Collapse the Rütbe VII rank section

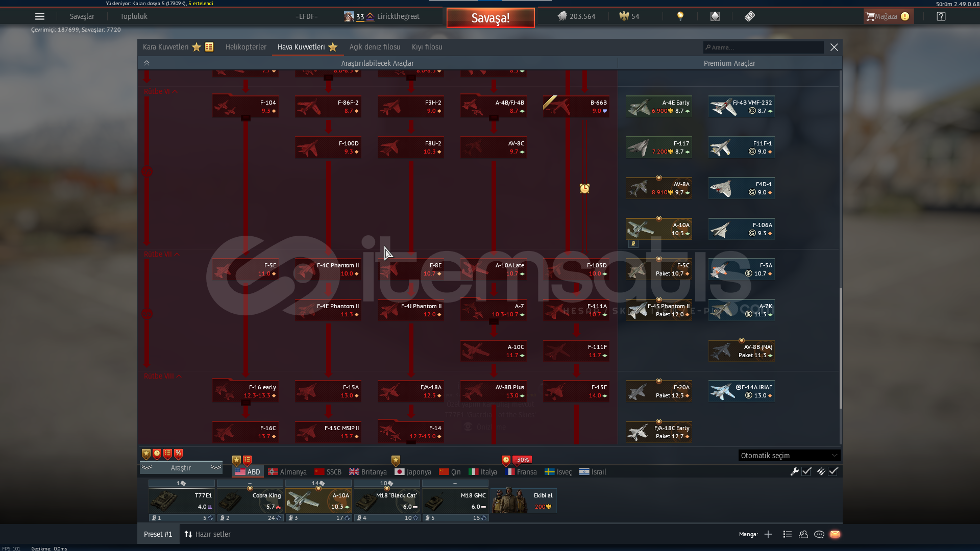(177, 254)
